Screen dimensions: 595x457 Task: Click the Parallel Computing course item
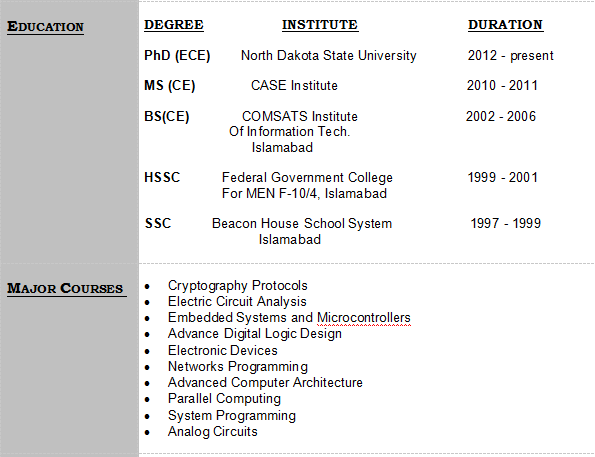[224, 399]
